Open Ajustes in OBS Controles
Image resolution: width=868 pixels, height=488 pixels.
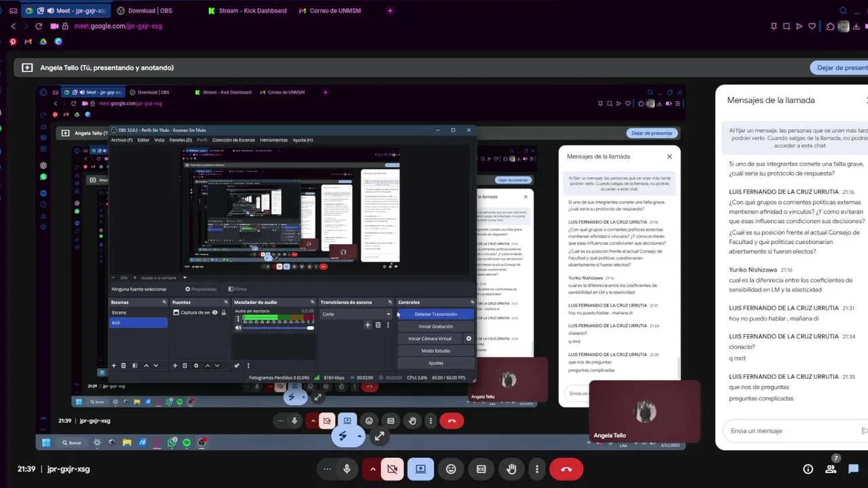coord(436,363)
